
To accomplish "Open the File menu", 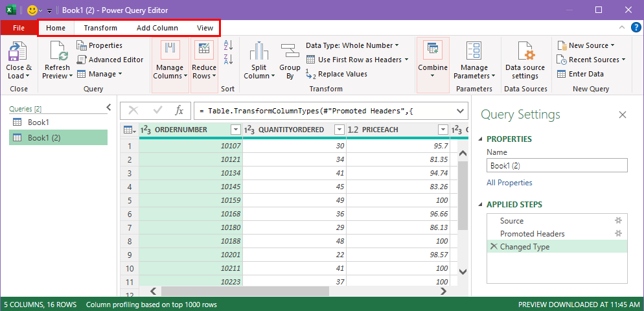I will pos(19,28).
